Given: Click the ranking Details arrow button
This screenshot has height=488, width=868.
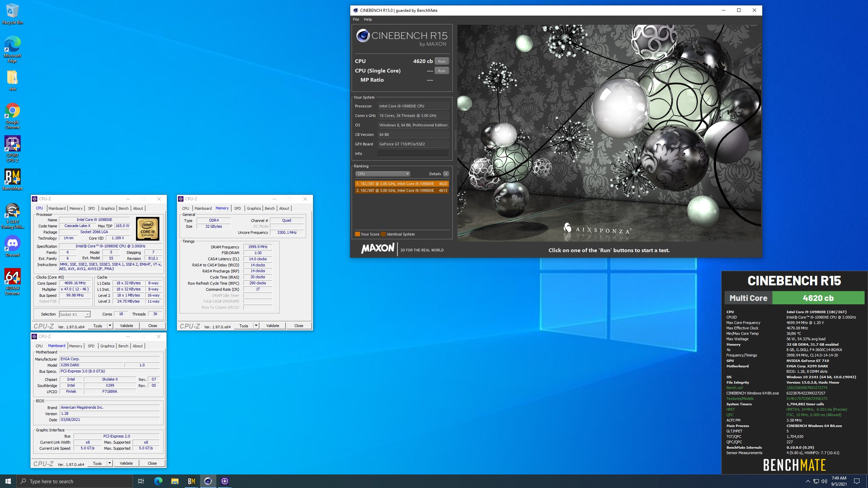Looking at the screenshot, I should [446, 174].
